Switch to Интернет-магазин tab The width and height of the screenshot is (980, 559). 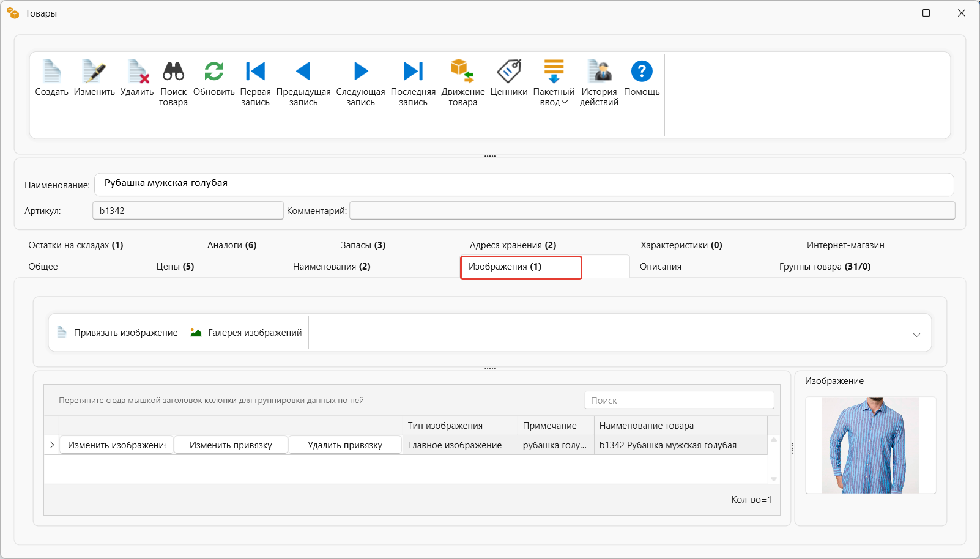pos(845,245)
